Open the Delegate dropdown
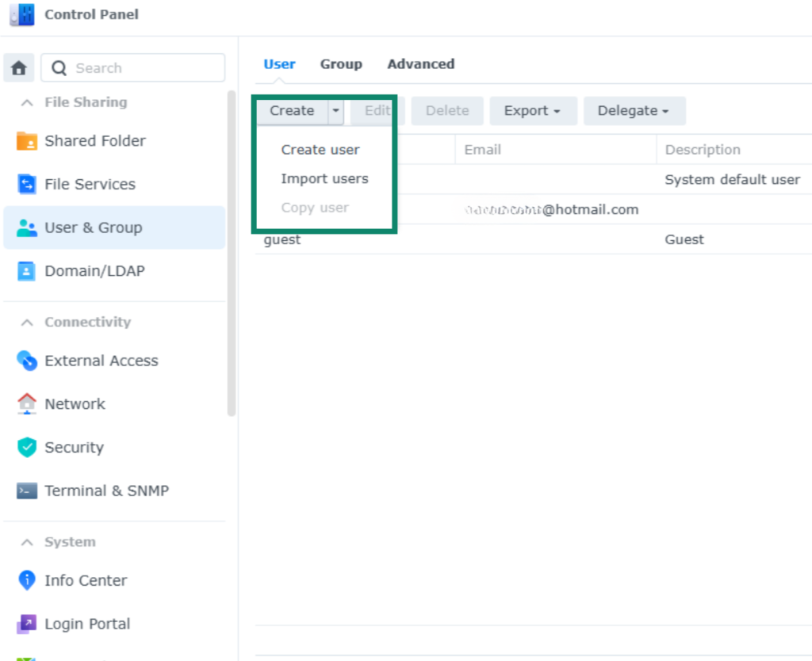Image resolution: width=812 pixels, height=661 pixels. (634, 111)
